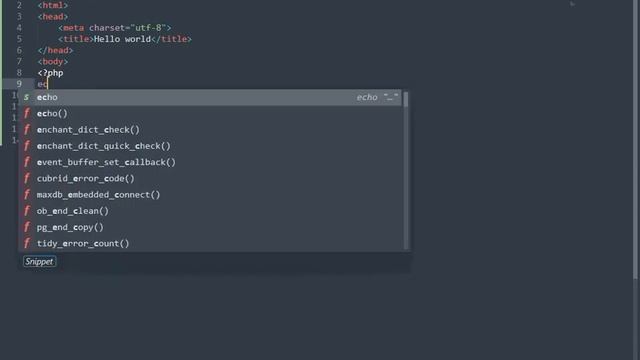This screenshot has width=640, height=360.
Task: Click the <html> tag in line 2
Action: coord(53,5)
